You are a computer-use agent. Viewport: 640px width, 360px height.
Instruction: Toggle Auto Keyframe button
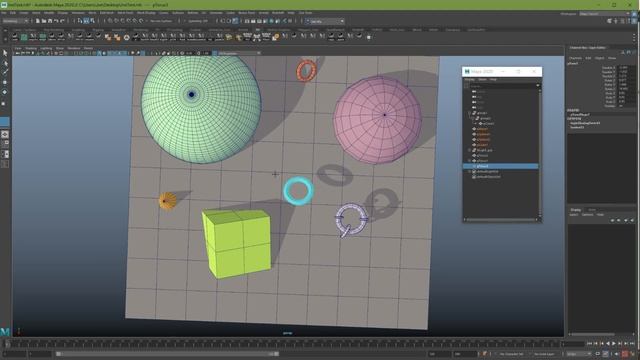click(624, 354)
